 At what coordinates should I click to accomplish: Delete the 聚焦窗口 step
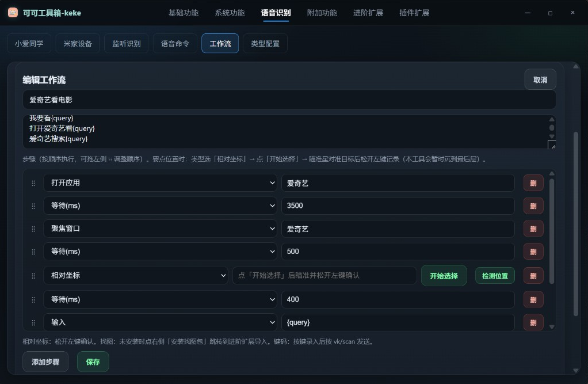[533, 229]
